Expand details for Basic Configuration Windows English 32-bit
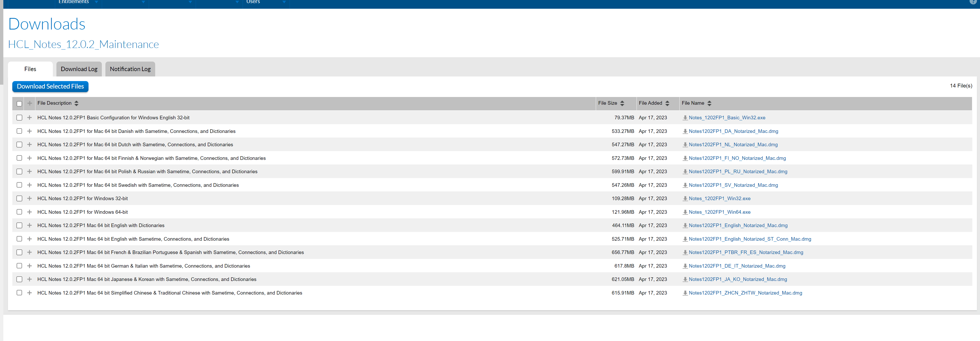This screenshot has height=341, width=980. click(x=29, y=118)
